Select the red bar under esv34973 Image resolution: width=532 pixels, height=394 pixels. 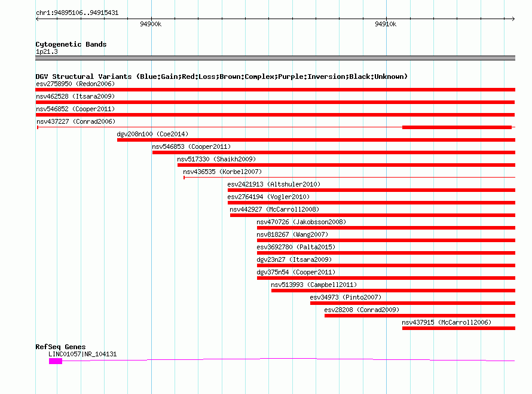point(412,303)
